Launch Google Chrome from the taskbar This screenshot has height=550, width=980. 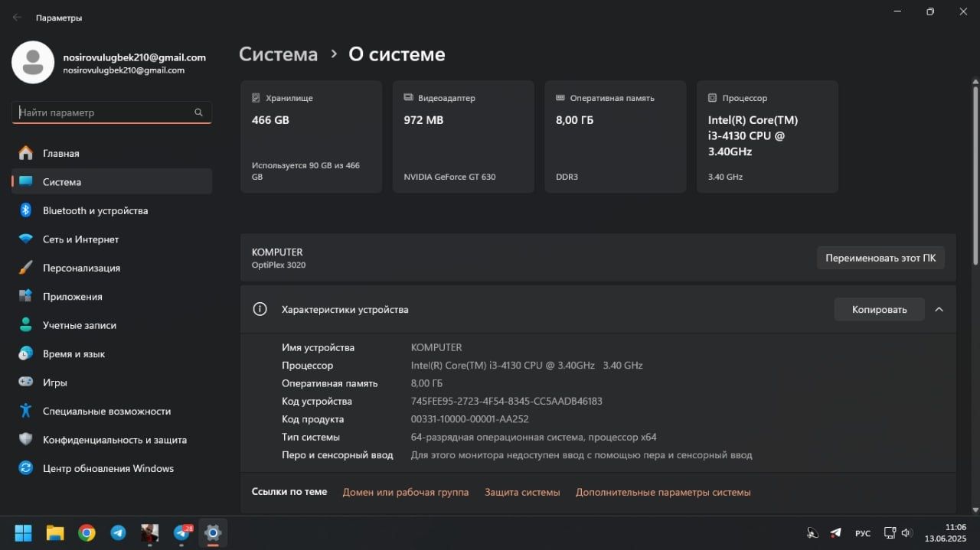pos(87,532)
